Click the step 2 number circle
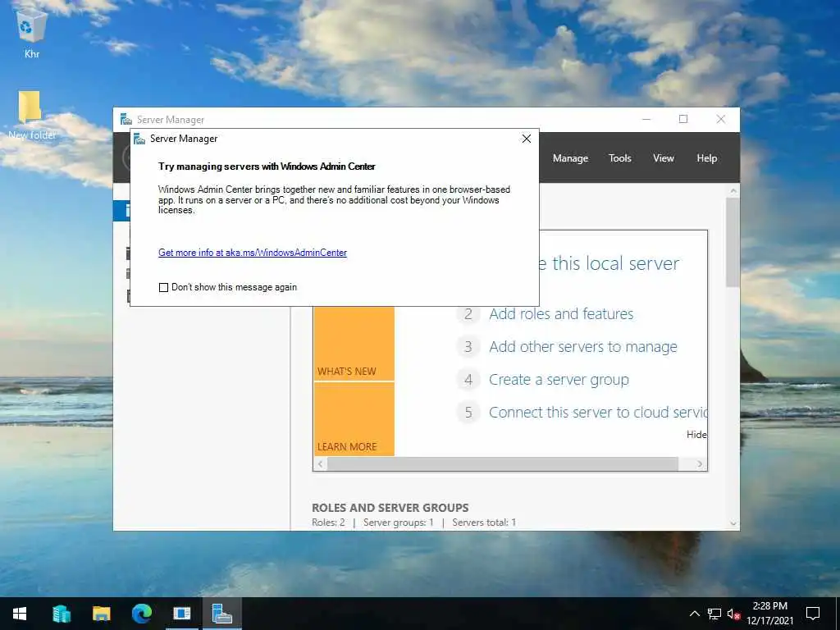 click(x=468, y=314)
